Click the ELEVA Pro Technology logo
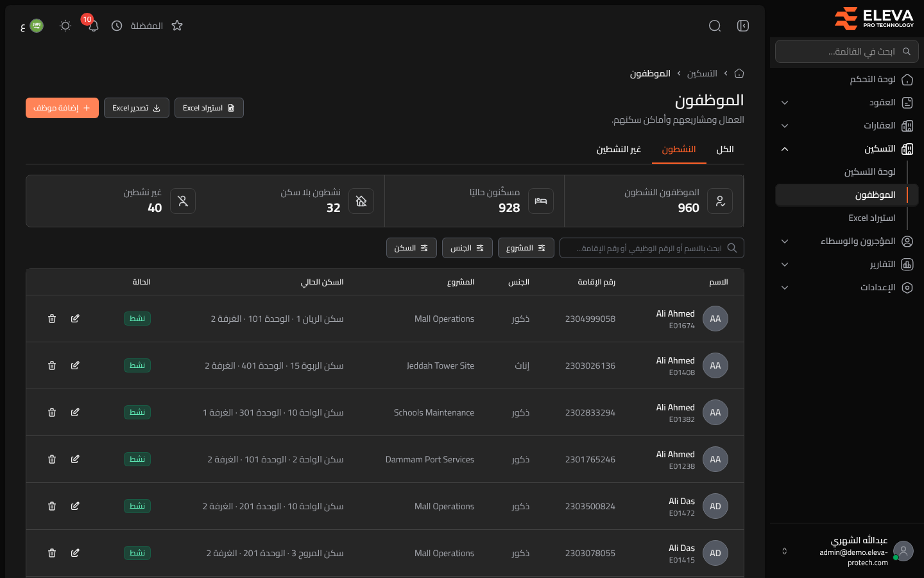Image resolution: width=924 pixels, height=578 pixels. [x=873, y=19]
